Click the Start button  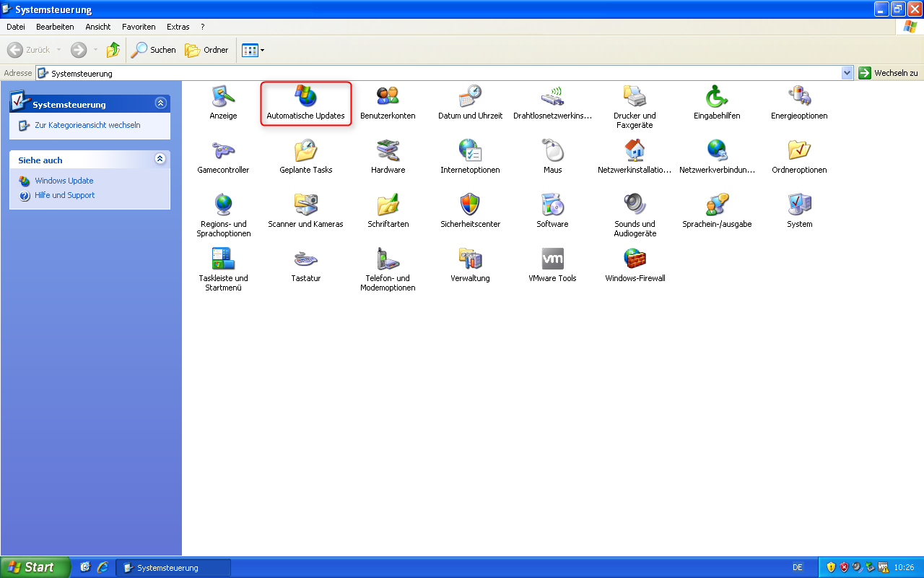point(32,567)
